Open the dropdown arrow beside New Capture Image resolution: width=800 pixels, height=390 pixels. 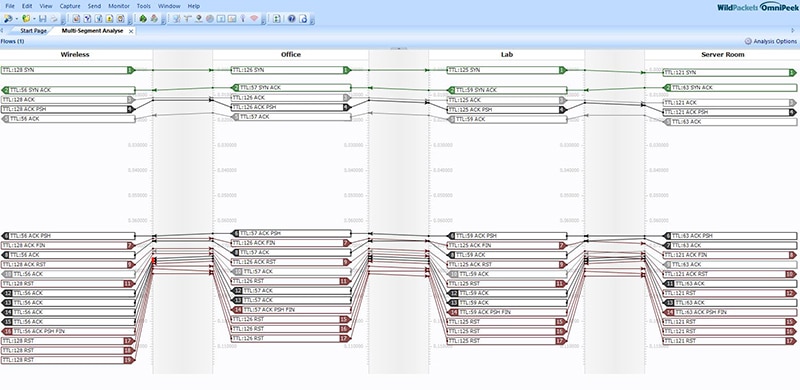tap(17, 19)
